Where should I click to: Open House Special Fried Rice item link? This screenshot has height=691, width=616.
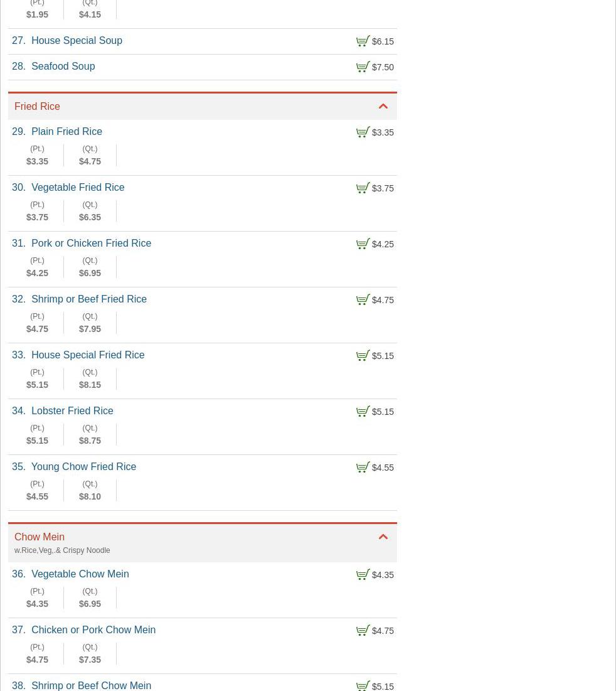[x=88, y=355]
